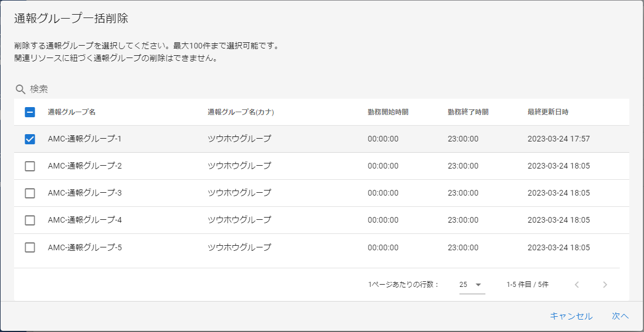Enable the AMC-通報グループ-5 checkbox

(30, 247)
